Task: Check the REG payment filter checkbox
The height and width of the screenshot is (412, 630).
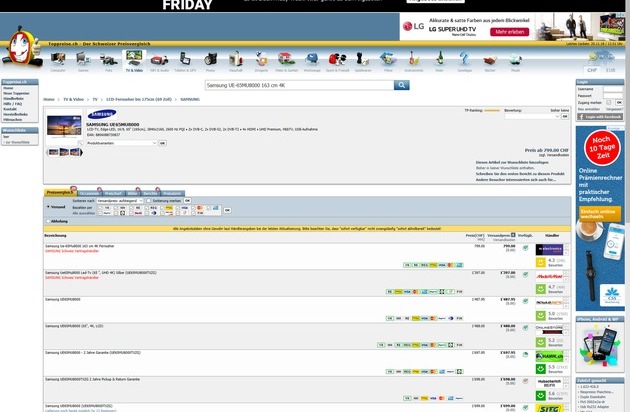Action: [147, 208]
